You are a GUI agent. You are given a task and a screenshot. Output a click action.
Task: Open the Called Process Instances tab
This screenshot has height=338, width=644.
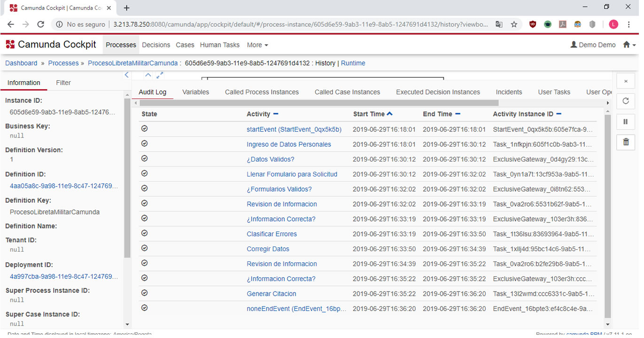point(262,92)
